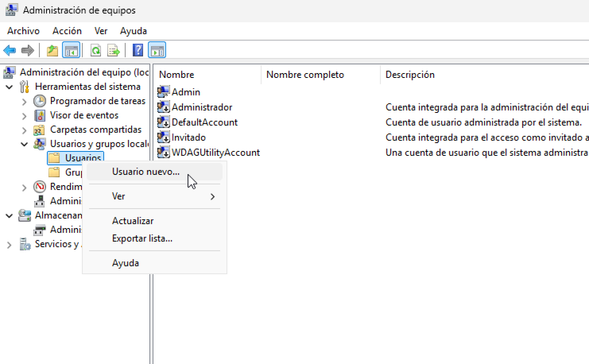589x364 pixels.
Task: Click the Usuarios y grupos locales icon
Action: pyautogui.click(x=39, y=144)
